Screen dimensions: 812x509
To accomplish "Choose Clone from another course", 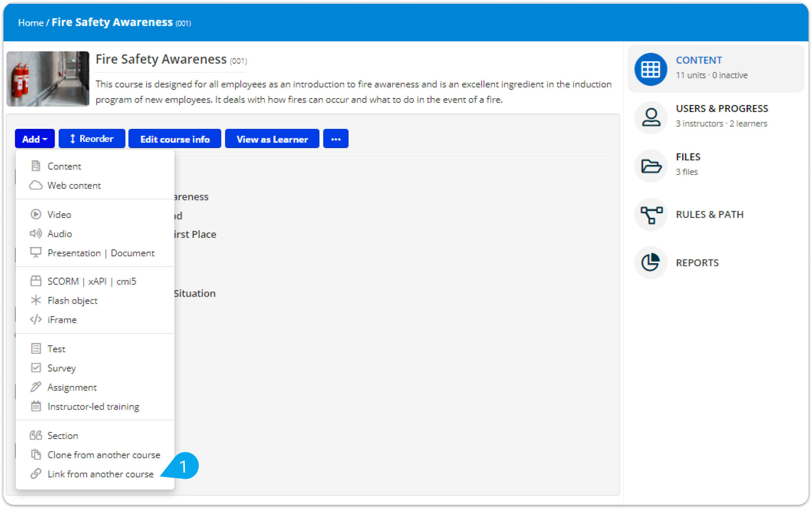I will [x=104, y=455].
